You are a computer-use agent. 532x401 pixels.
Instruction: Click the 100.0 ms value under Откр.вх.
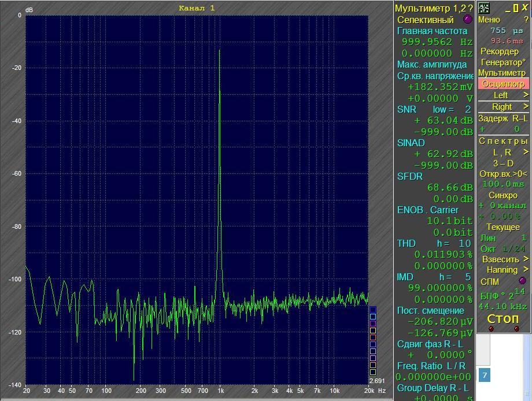pyautogui.click(x=503, y=184)
